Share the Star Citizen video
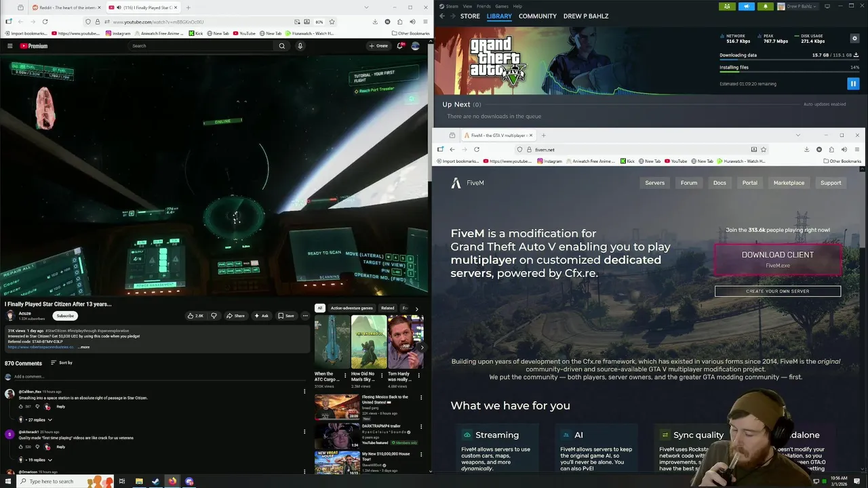The image size is (868, 488). [x=235, y=316]
